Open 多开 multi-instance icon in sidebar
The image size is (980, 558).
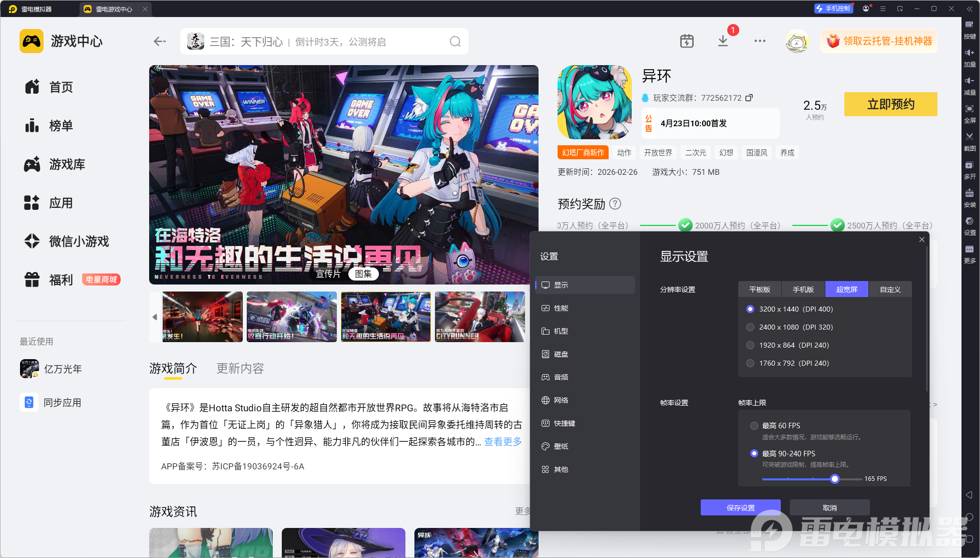[x=969, y=166]
